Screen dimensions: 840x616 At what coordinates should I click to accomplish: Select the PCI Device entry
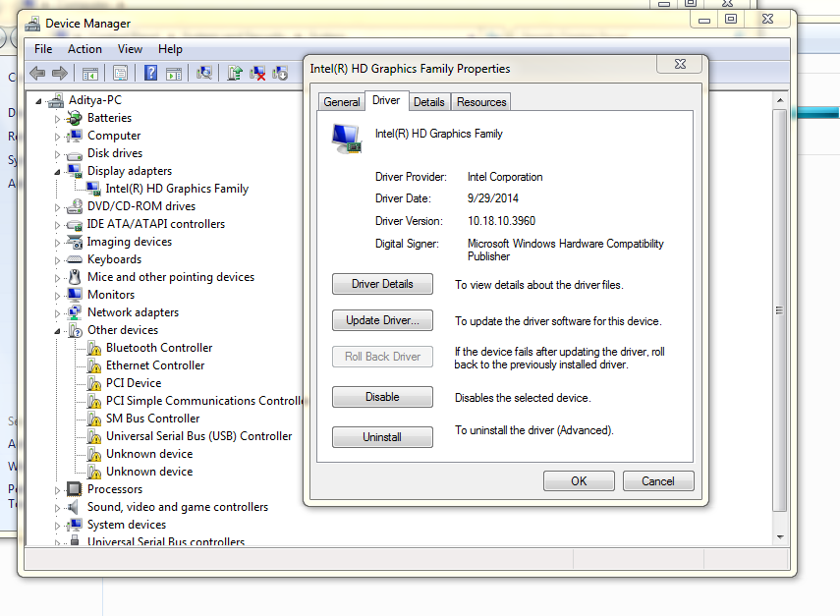pos(134,383)
